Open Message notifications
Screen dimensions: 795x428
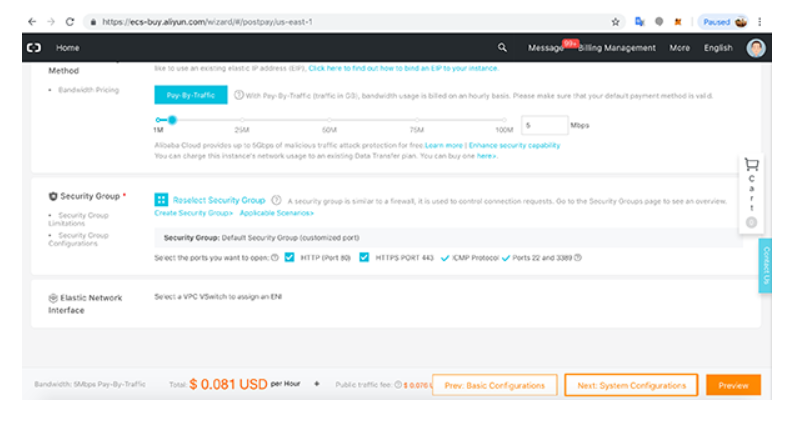coord(546,48)
